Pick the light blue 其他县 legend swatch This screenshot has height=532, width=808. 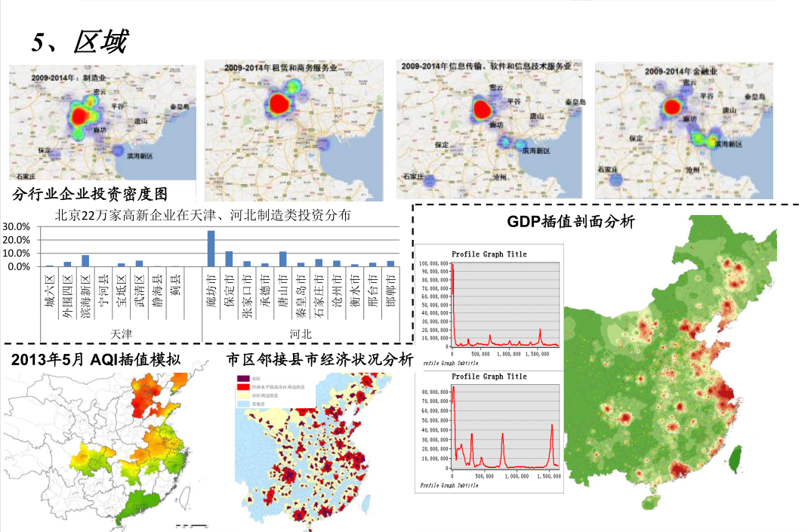coord(243,404)
